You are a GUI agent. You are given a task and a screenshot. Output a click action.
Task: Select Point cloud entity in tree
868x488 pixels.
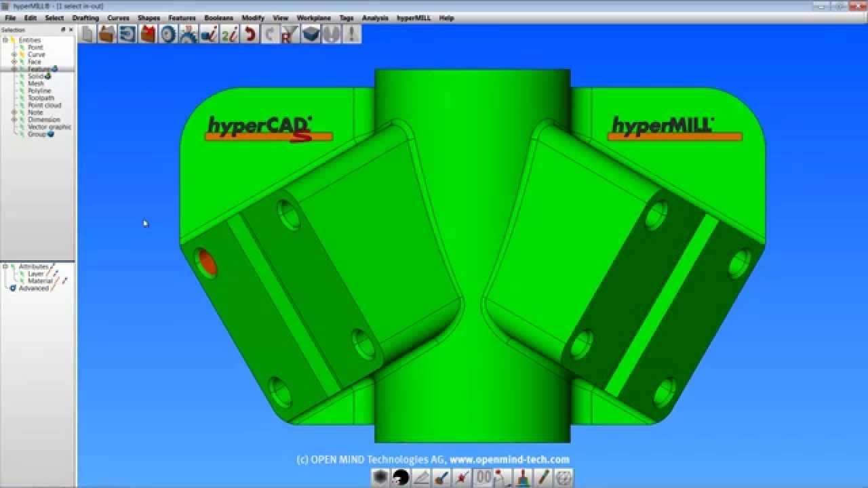(45, 105)
